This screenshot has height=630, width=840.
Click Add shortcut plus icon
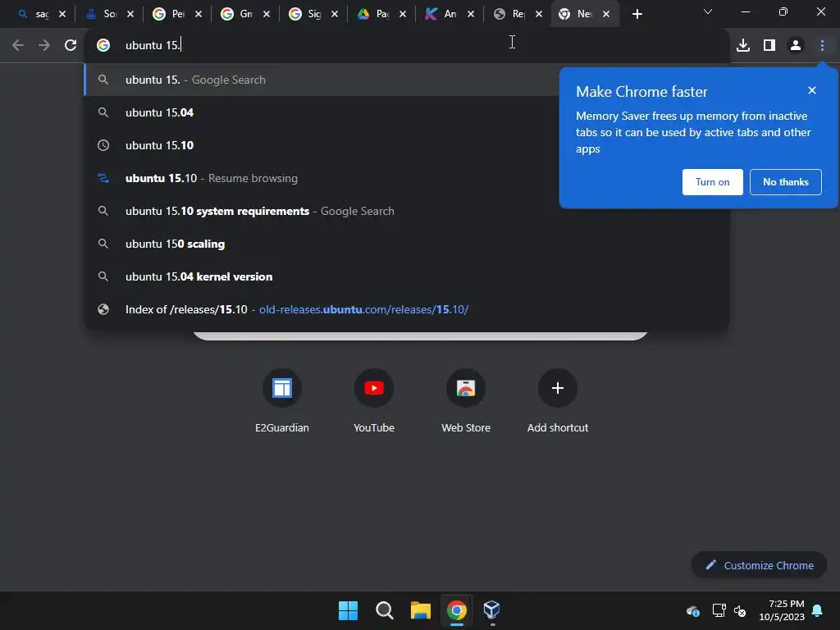tap(558, 388)
